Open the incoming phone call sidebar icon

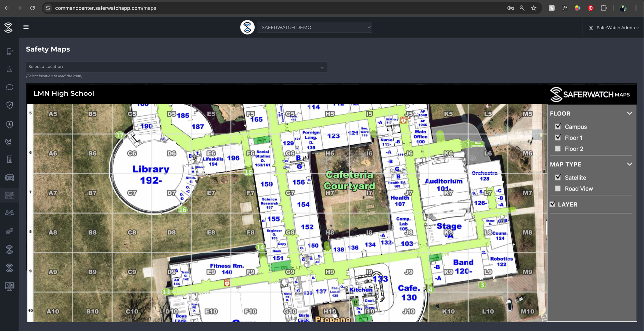point(10,142)
